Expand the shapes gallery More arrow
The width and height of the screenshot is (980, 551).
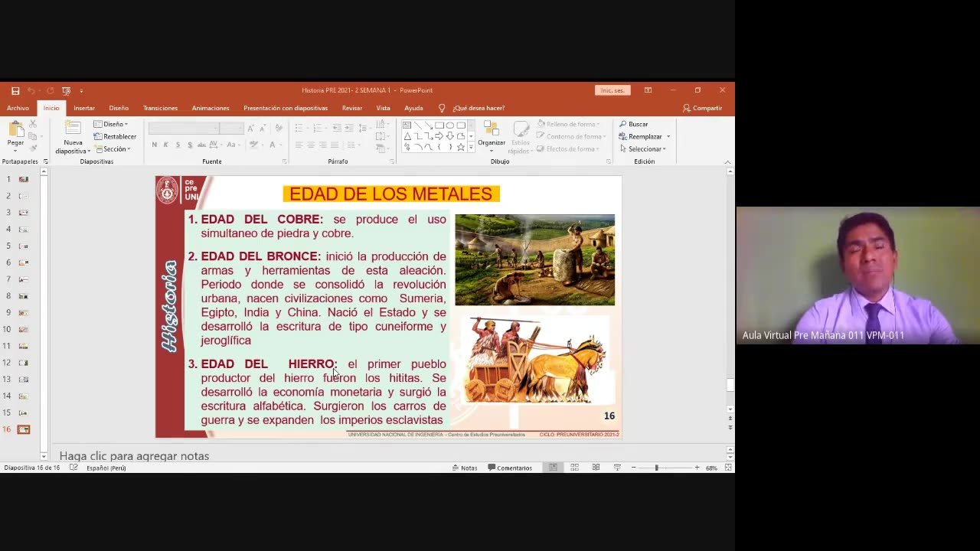(x=470, y=148)
